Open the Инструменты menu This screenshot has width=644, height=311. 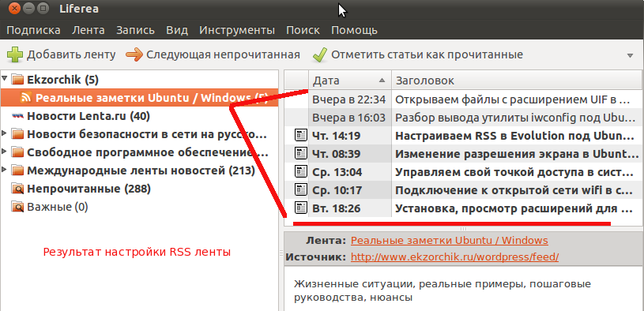[237, 30]
